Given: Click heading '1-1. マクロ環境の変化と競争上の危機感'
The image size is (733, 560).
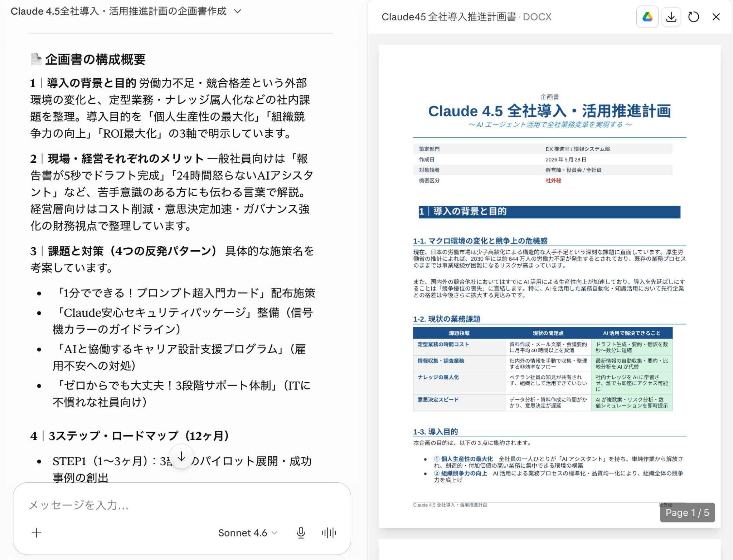Looking at the screenshot, I should (x=480, y=241).
